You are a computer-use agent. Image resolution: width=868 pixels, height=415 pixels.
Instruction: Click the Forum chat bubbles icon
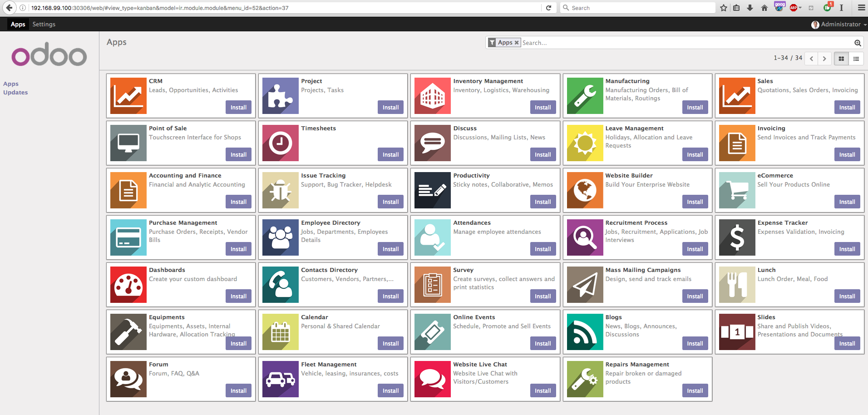(128, 379)
